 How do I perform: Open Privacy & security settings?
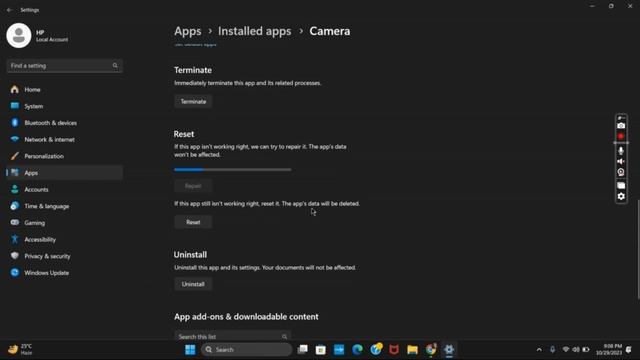pyautogui.click(x=64, y=256)
